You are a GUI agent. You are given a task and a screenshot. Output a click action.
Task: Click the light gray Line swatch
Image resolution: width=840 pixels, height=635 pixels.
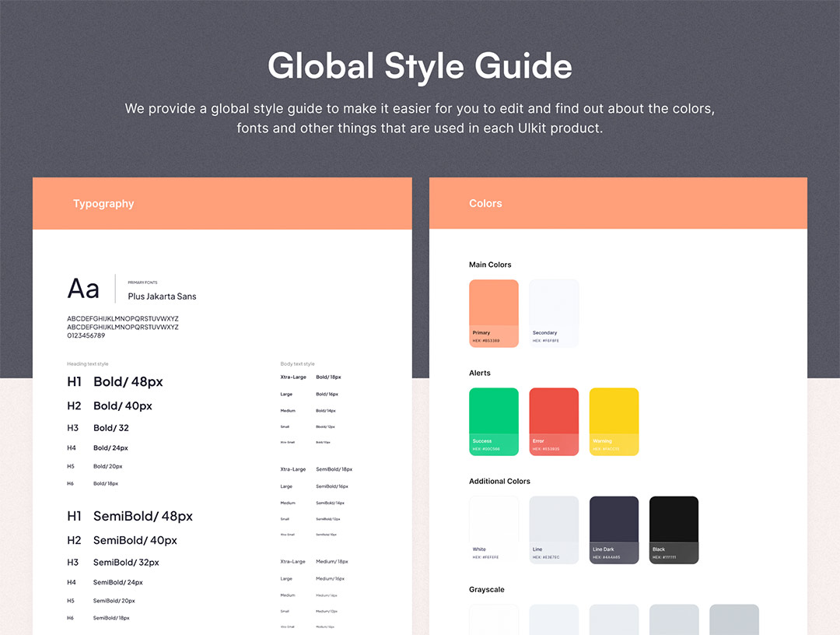tap(554, 529)
